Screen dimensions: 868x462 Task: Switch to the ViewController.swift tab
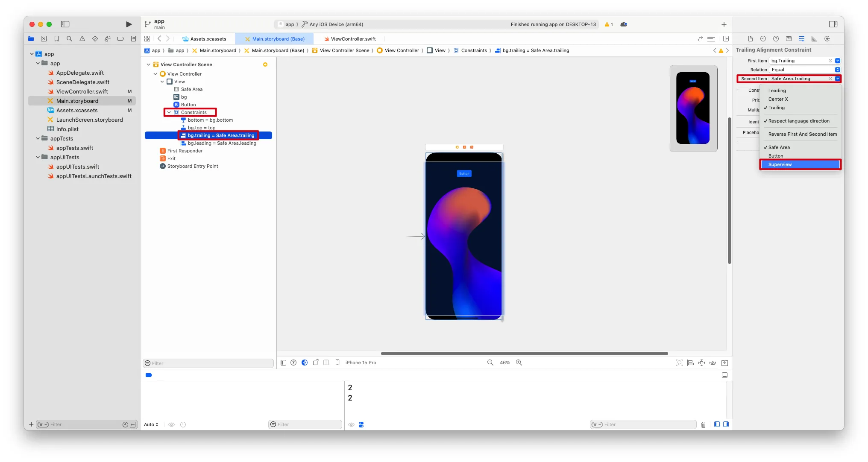[353, 39]
